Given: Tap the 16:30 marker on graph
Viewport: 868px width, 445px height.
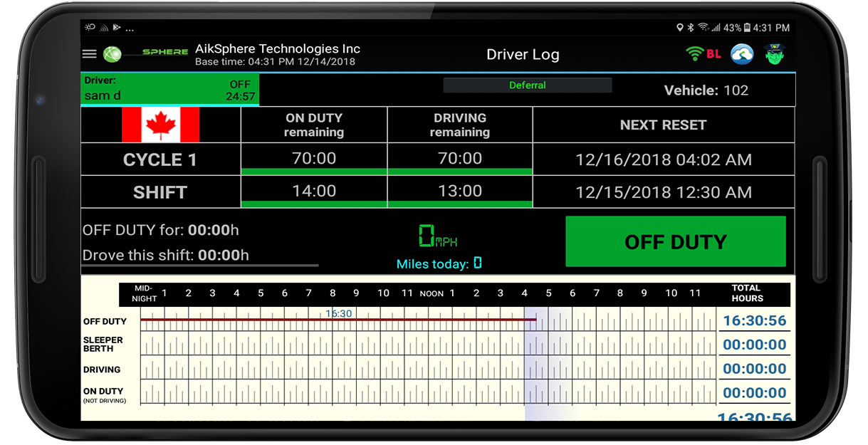Looking at the screenshot, I should click(x=339, y=313).
